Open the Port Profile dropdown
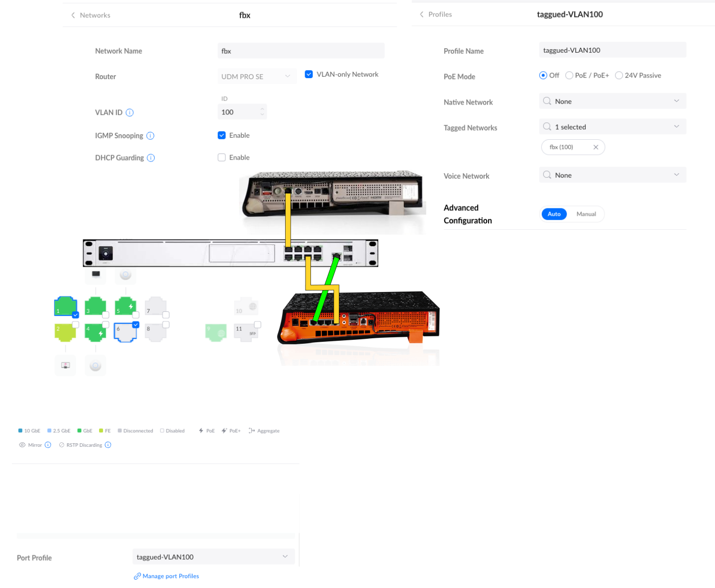The width and height of the screenshot is (715, 588). pyautogui.click(x=213, y=557)
